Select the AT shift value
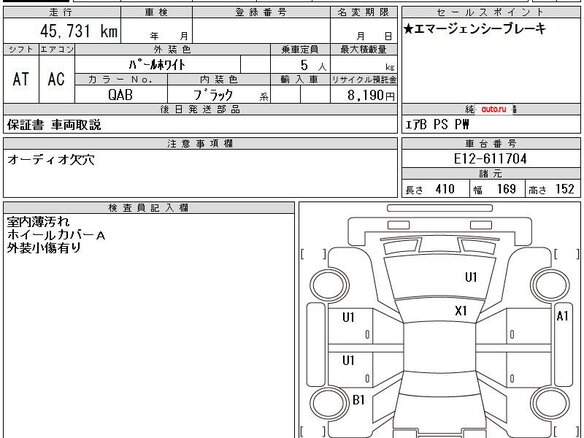This screenshot has width=584, height=438. (x=20, y=79)
